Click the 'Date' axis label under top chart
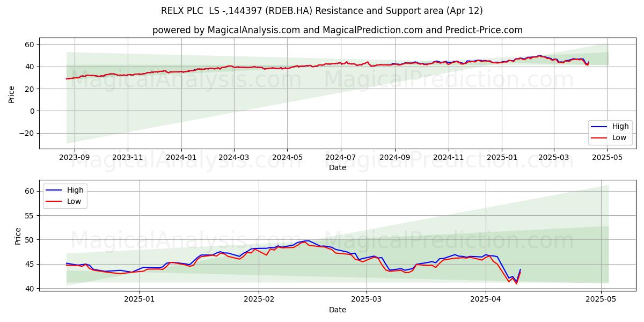The width and height of the screenshot is (644, 322). coord(338,167)
